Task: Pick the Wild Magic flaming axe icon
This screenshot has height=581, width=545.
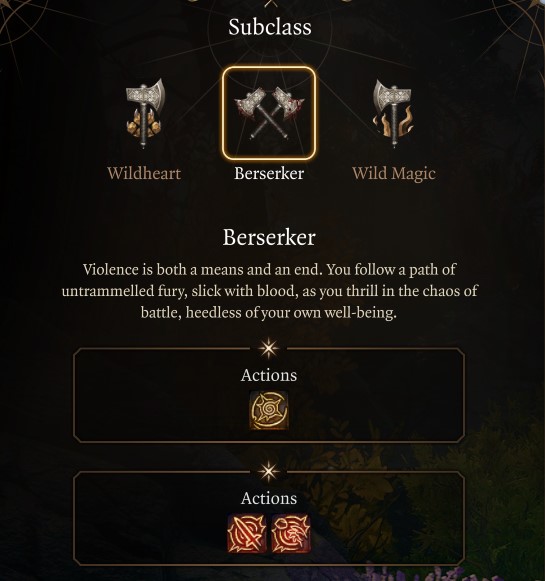Action: point(393,113)
